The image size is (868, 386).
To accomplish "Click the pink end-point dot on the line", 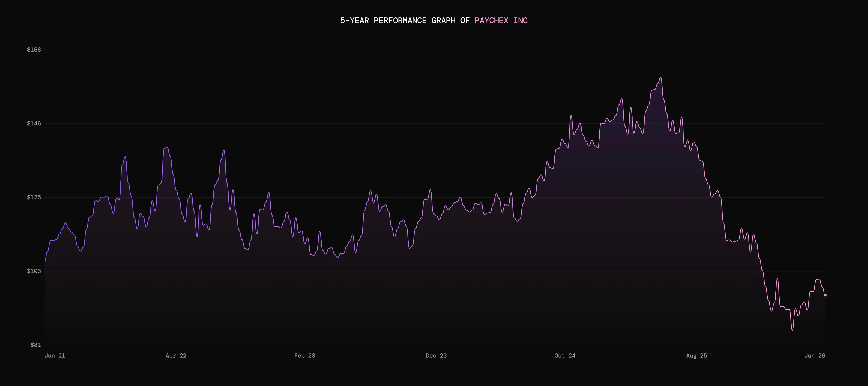I will pos(825,295).
